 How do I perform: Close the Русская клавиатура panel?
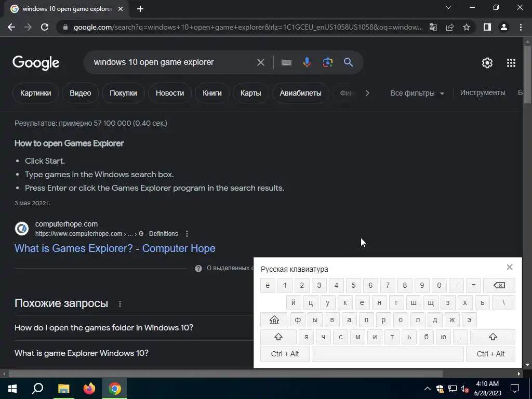pos(510,267)
